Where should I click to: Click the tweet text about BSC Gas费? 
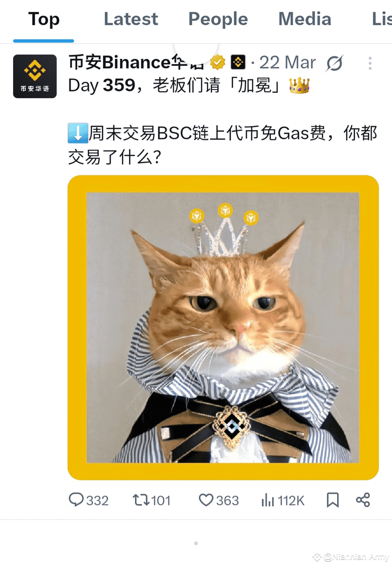coord(223,145)
